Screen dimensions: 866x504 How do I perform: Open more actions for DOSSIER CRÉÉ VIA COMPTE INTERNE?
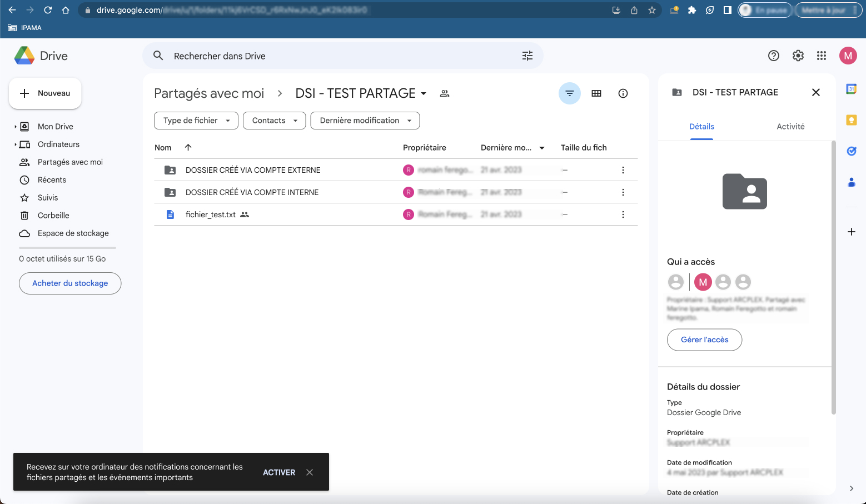[x=623, y=192]
